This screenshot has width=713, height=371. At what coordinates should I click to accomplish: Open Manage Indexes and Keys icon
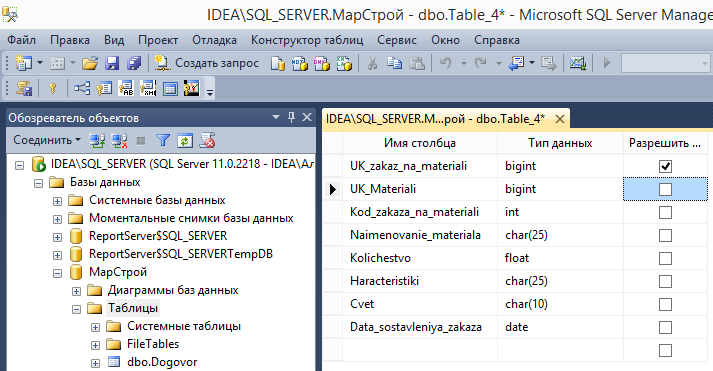pos(104,88)
